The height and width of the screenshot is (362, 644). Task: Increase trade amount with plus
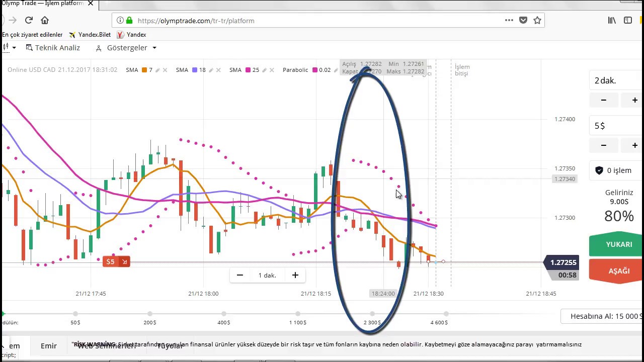635,145
